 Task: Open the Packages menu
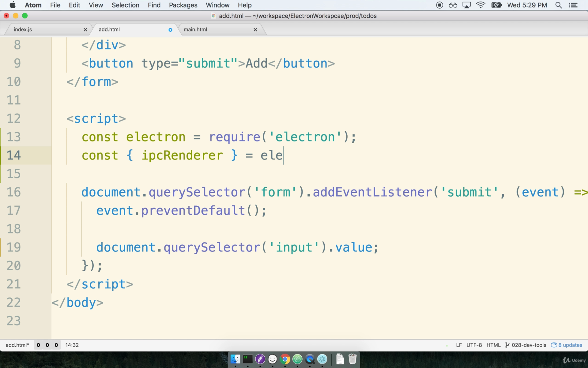coord(183,5)
